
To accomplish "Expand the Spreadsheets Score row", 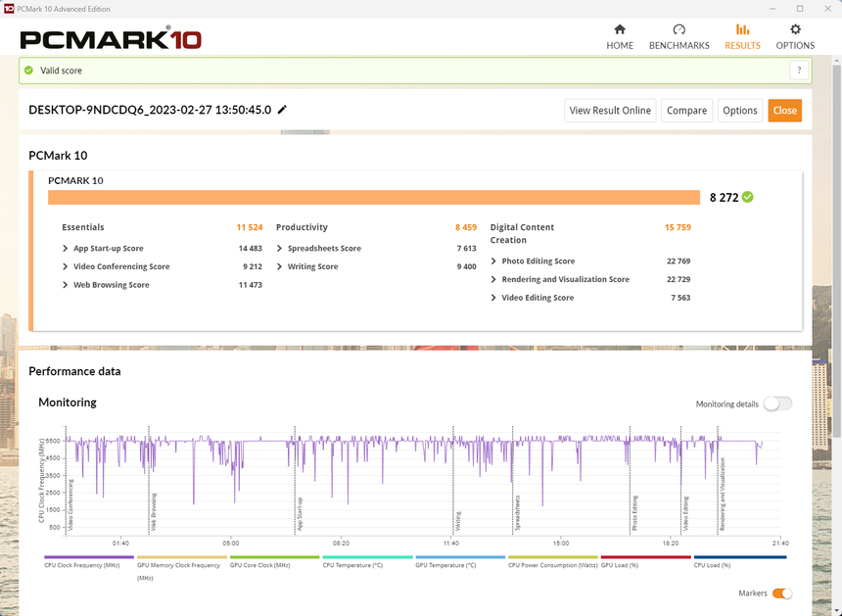I will (280, 249).
